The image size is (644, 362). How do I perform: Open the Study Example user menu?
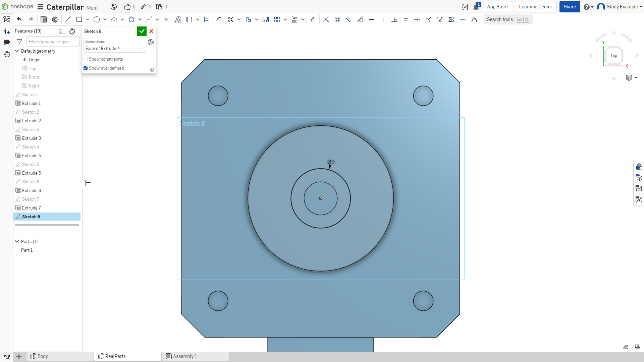[x=620, y=7]
